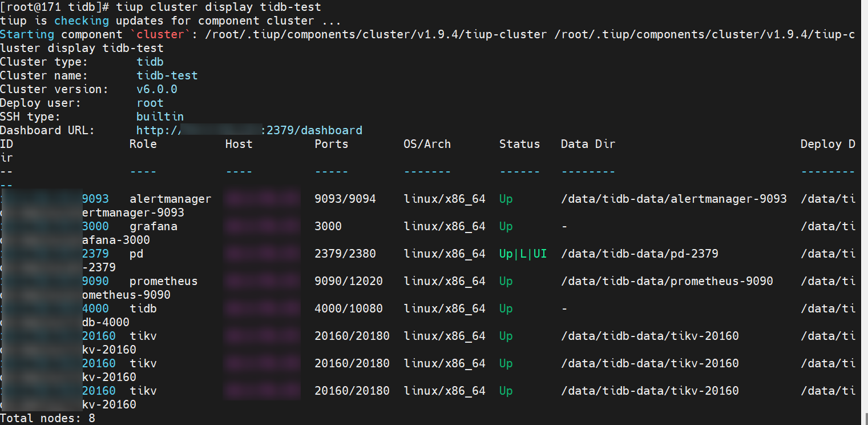Image resolution: width=868 pixels, height=425 pixels.
Task: Click the 'Ports' column header
Action: click(x=332, y=144)
